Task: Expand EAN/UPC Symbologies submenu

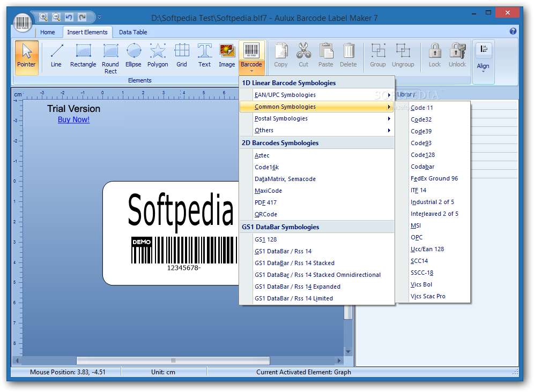Action: point(317,95)
